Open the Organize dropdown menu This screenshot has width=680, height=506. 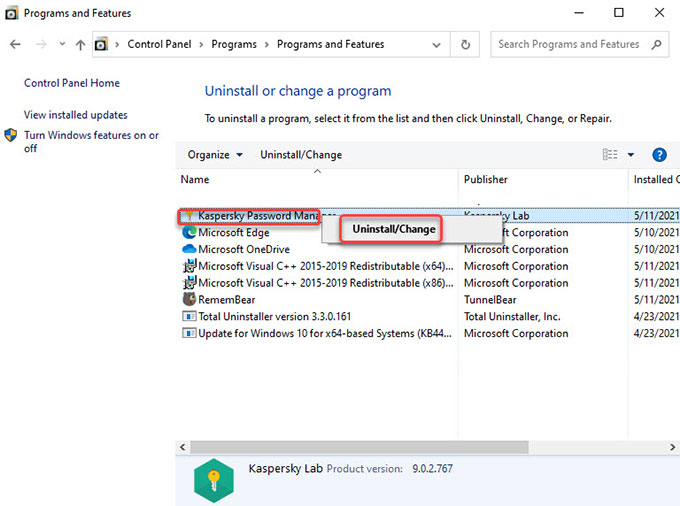[215, 155]
